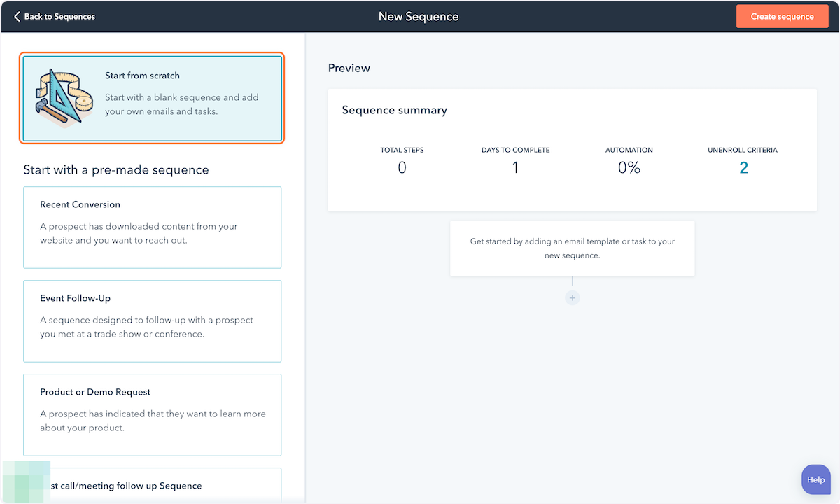Choose the Product or Demo Request sequence
Viewport: 840px width, 504px height.
pyautogui.click(x=153, y=415)
